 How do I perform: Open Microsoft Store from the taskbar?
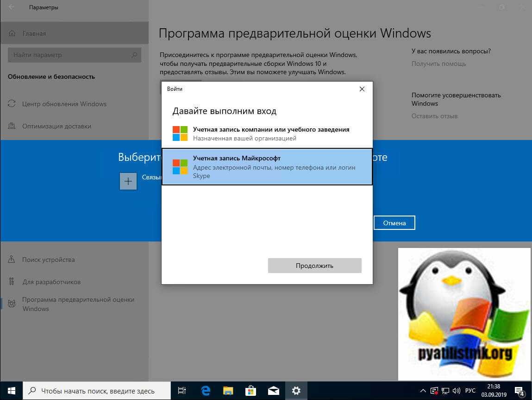(251, 391)
